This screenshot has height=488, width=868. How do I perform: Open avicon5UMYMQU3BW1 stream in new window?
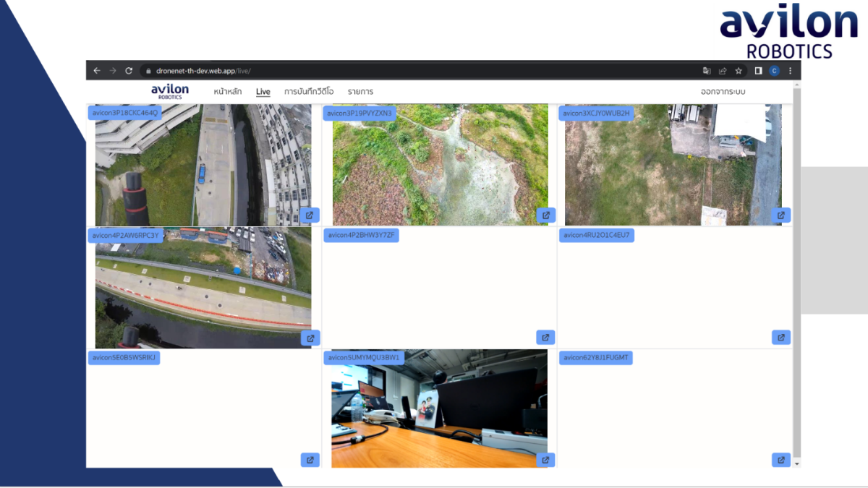[546, 460]
